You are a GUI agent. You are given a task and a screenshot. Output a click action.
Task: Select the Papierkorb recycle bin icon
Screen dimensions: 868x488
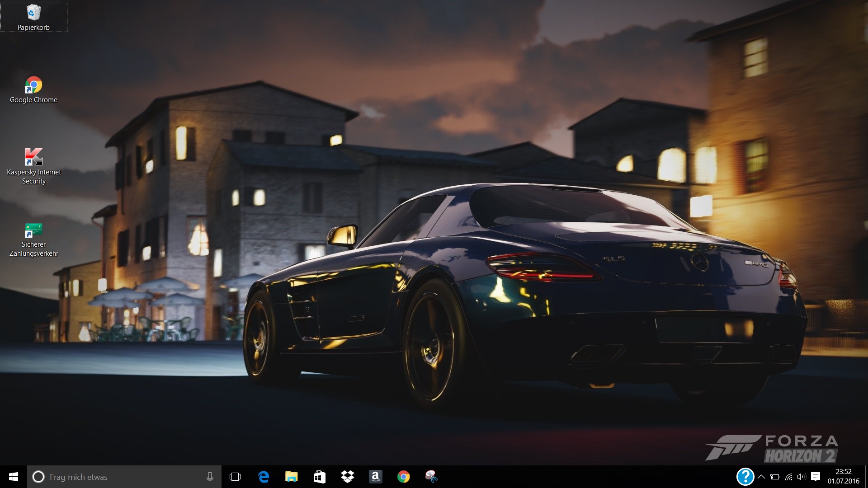[34, 17]
